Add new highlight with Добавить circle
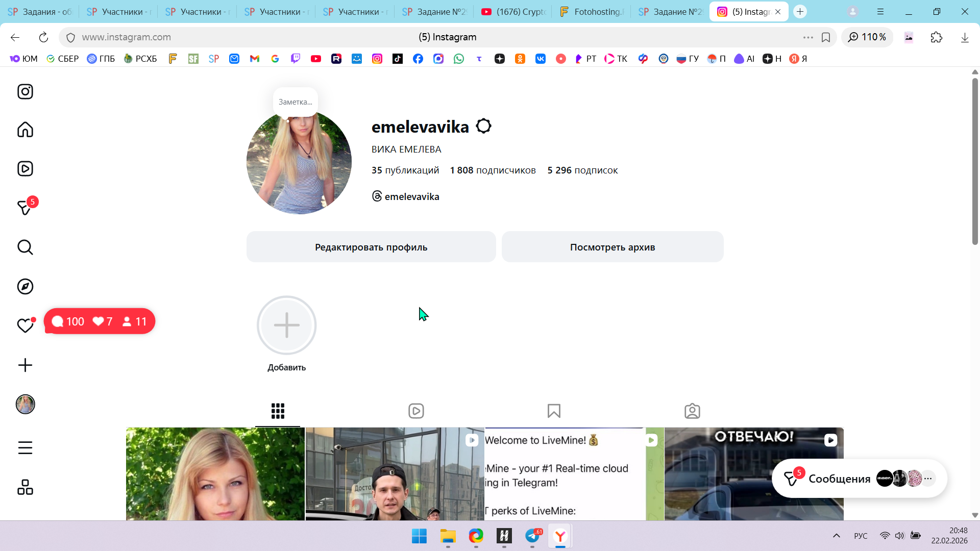The width and height of the screenshot is (980, 551). [286, 325]
